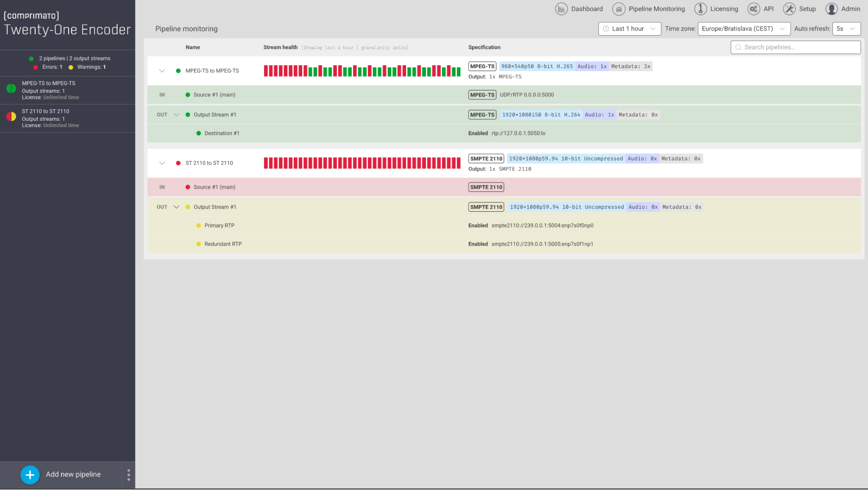Select ST 2110 to ST 2110 in the sidebar
Image resolution: width=868 pixels, height=490 pixels.
[x=68, y=118]
